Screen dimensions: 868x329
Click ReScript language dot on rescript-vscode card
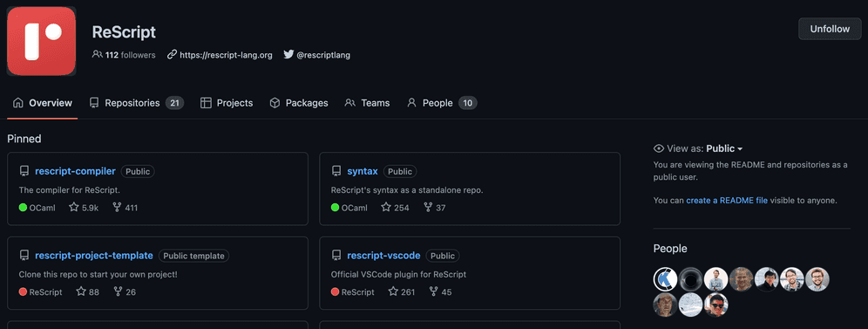[336, 291]
